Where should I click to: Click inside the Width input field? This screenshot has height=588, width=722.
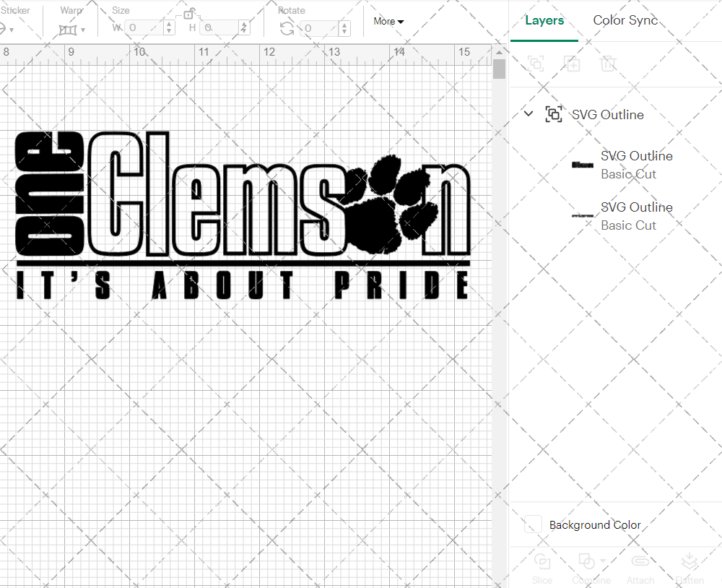[144, 27]
